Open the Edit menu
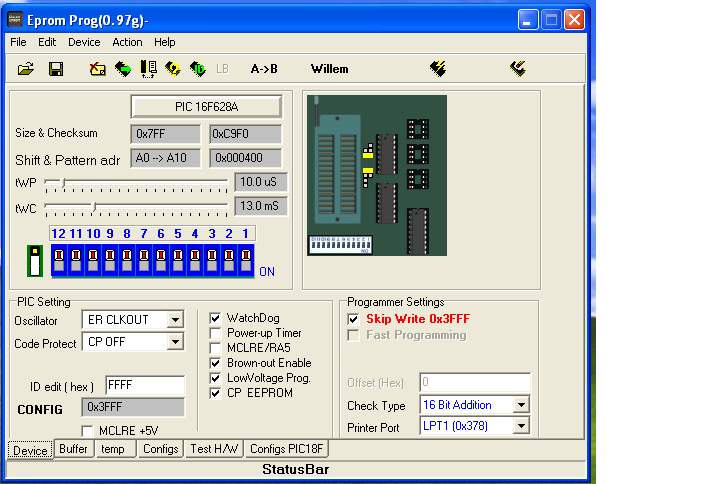The image size is (720, 484). (x=47, y=42)
